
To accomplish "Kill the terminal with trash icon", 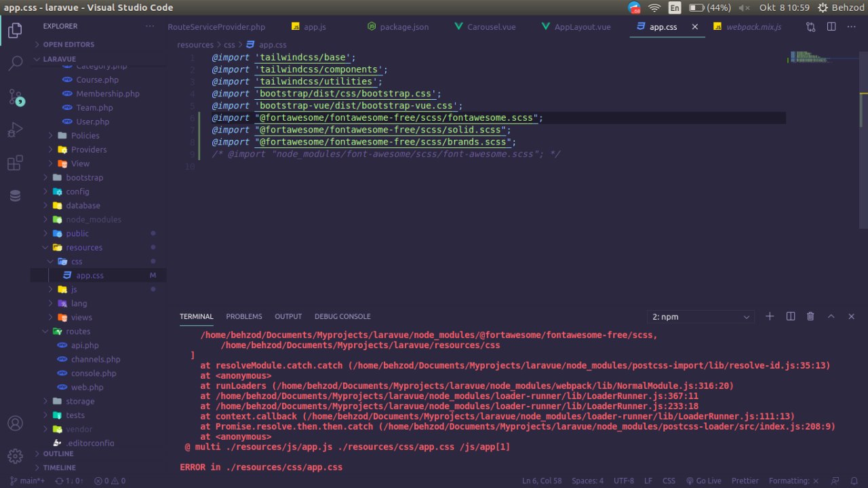I will click(x=810, y=316).
